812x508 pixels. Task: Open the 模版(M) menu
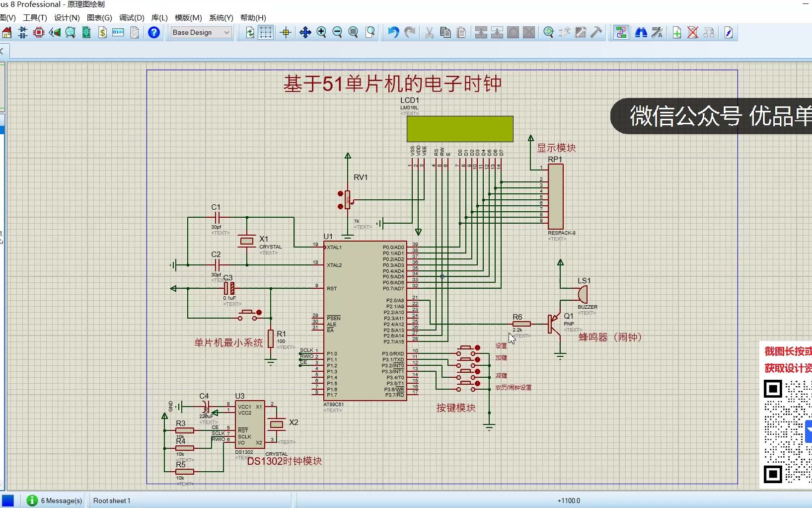click(188, 17)
